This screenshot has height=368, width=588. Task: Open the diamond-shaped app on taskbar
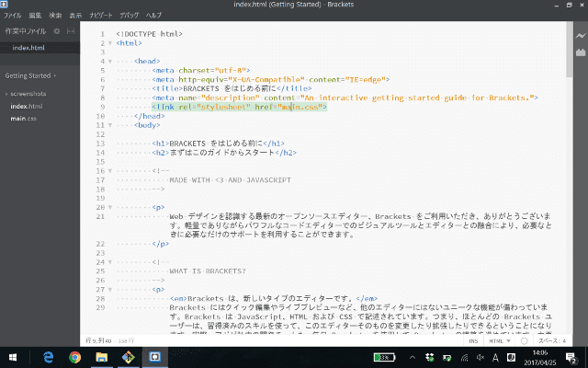click(x=128, y=357)
